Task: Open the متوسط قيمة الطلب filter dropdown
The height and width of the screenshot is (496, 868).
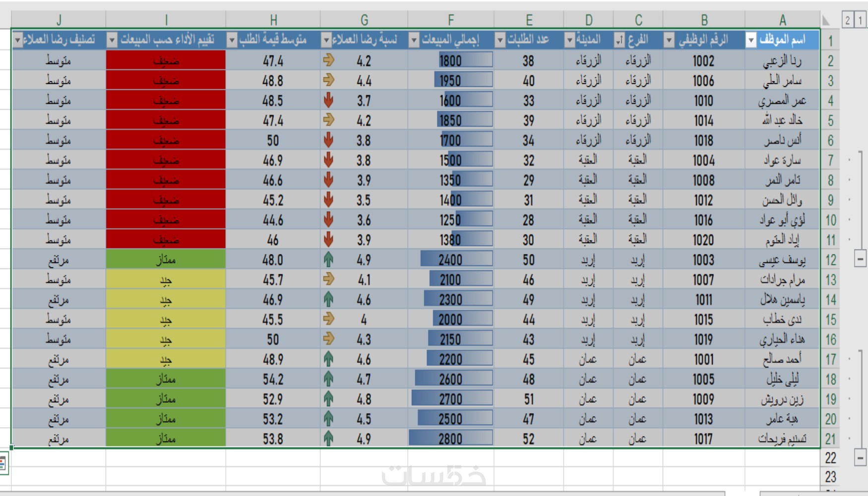Action: tap(232, 40)
